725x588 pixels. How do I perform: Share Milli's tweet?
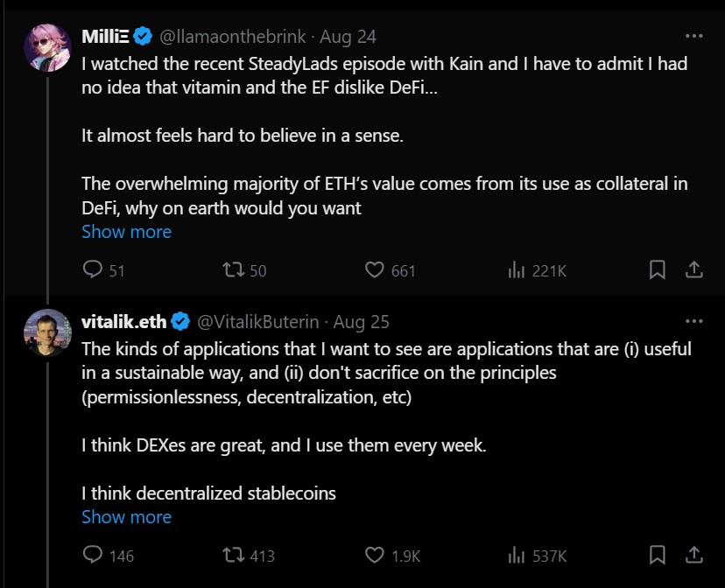click(693, 270)
